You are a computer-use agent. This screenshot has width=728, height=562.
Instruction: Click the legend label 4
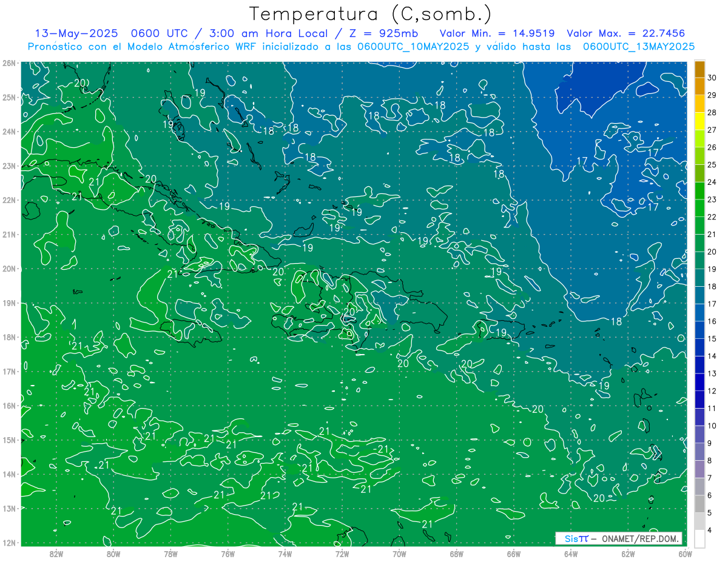pyautogui.click(x=711, y=530)
